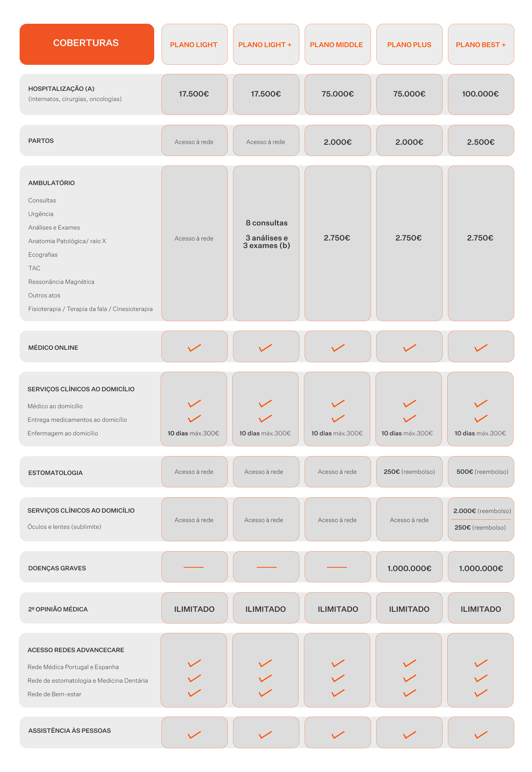Click the Plano Plus header
The height and width of the screenshot is (772, 532).
pyautogui.click(x=409, y=44)
